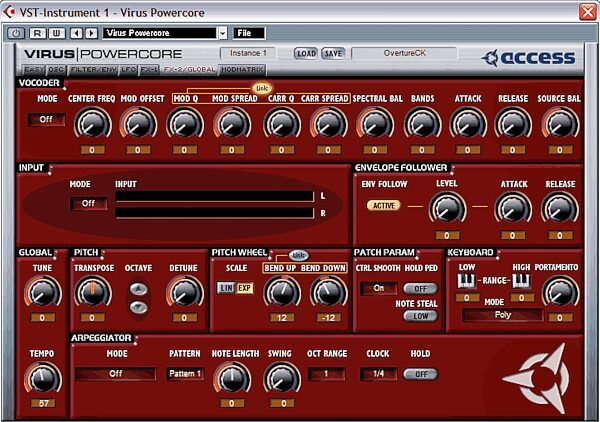The height and width of the screenshot is (422, 600).
Task: Click the HIGH range keyboard icon
Action: tap(521, 281)
